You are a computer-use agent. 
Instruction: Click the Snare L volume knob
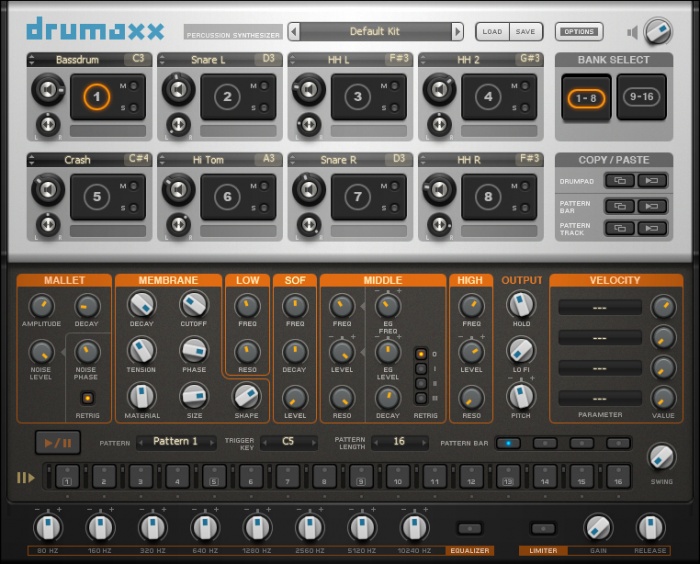coord(179,90)
